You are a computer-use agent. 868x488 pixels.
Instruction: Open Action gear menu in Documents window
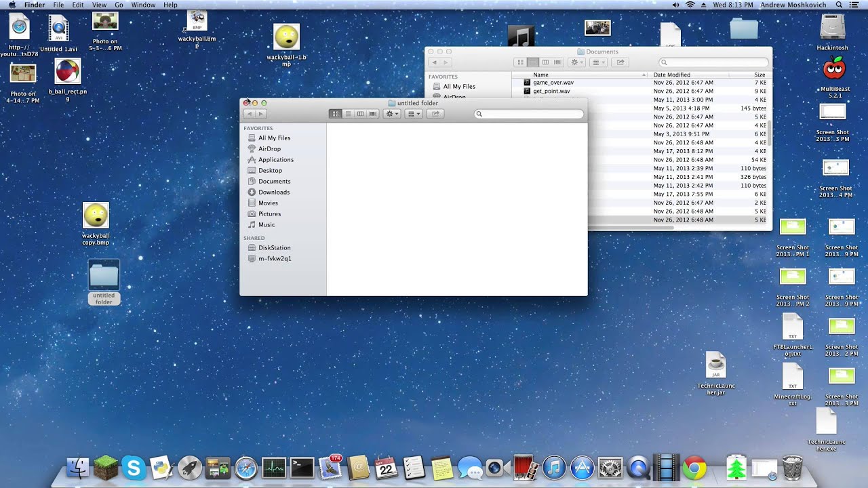(577, 62)
